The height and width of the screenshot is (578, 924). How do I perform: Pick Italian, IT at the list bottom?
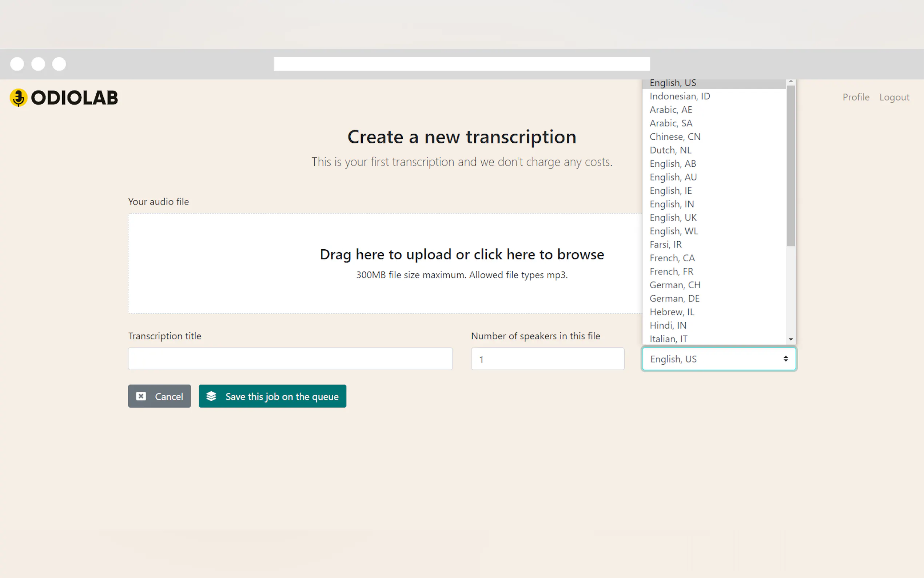[x=668, y=339]
